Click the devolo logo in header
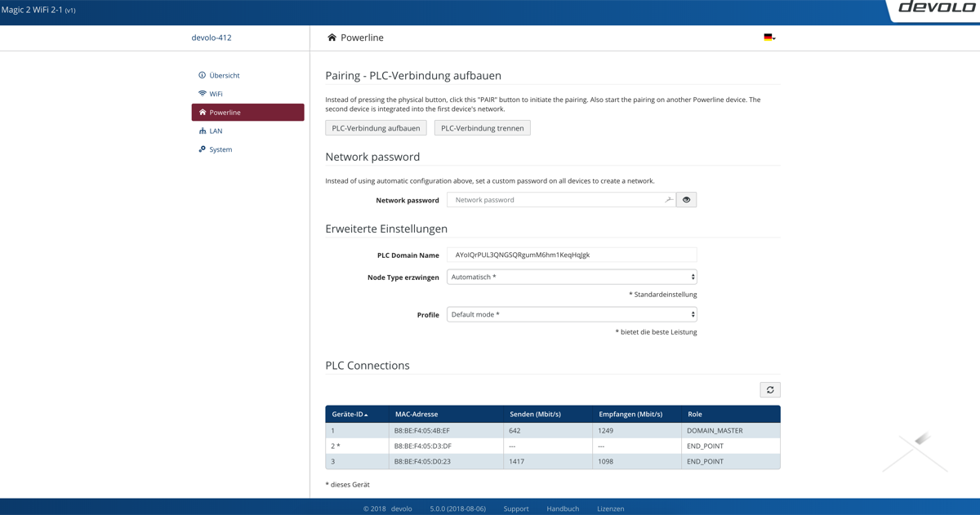 point(937,8)
